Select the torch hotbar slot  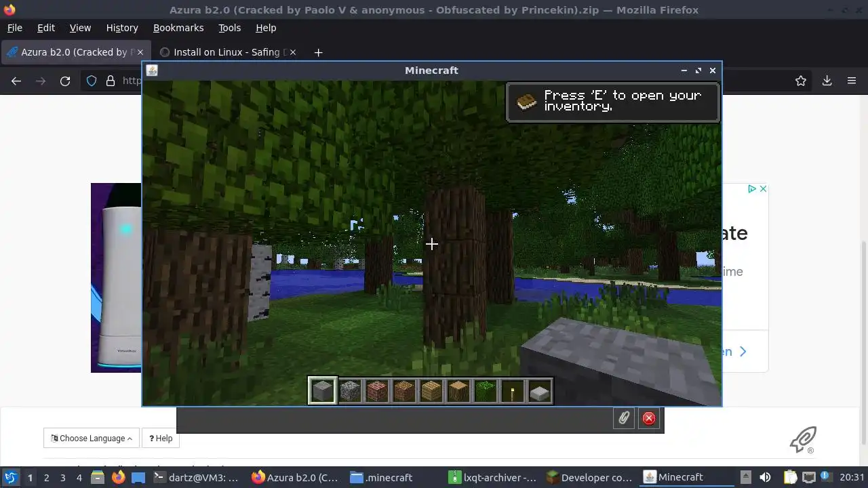coord(513,391)
